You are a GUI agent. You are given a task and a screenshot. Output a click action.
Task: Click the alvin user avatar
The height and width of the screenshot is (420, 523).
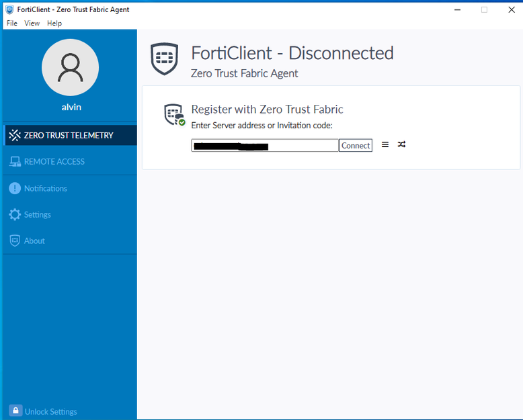(71, 67)
